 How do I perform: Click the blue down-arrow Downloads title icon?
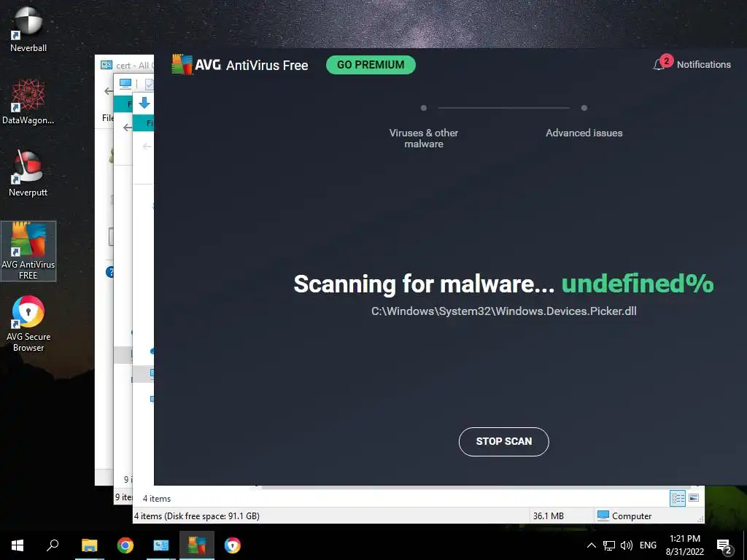point(144,102)
